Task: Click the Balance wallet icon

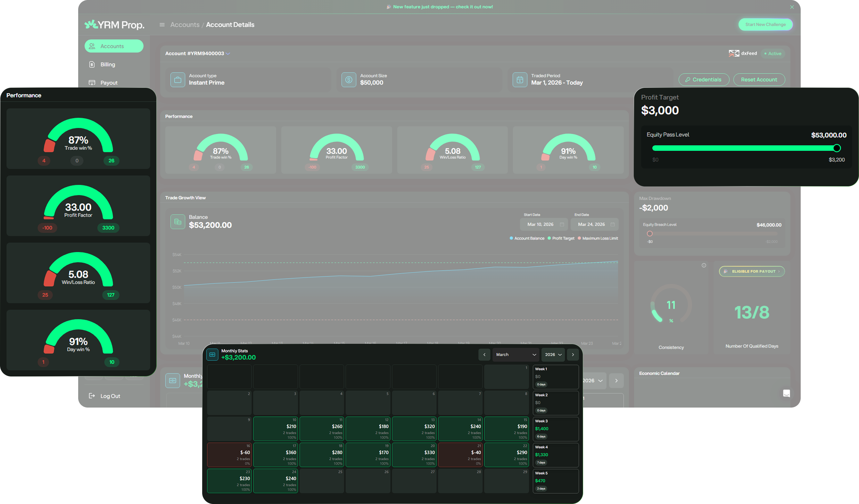Action: (178, 221)
